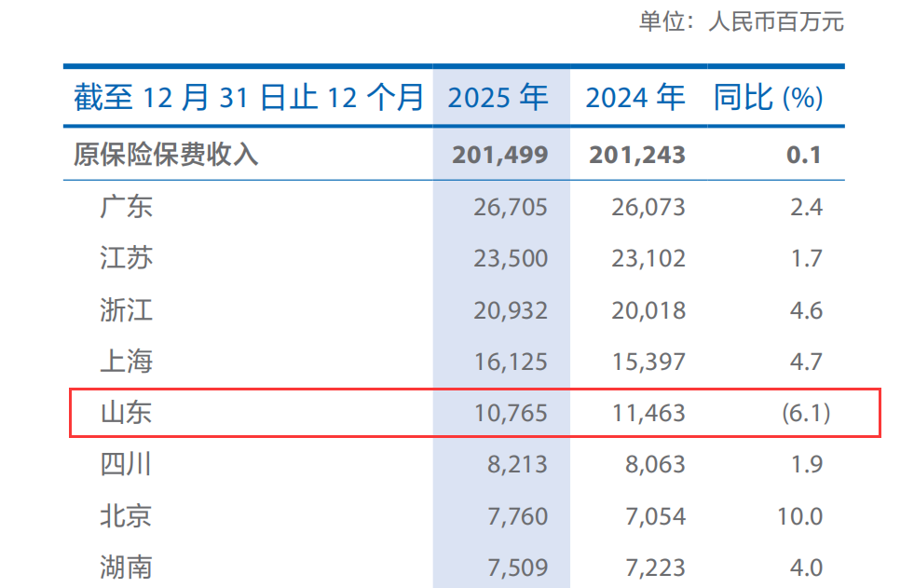This screenshot has height=588, width=914.
Task: Select the 同比 (%) column header
Action: coord(768,98)
